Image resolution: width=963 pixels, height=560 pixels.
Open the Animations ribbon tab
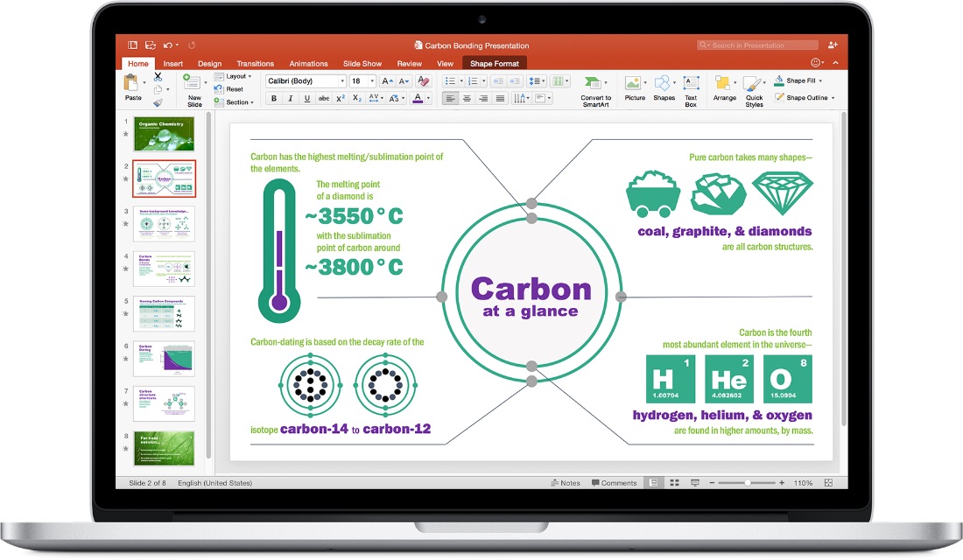(308, 63)
